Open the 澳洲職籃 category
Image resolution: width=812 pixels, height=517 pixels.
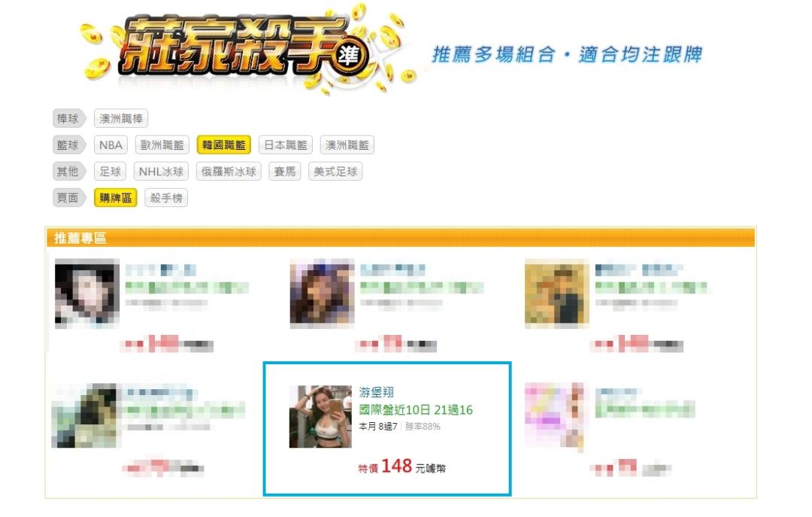[347, 145]
